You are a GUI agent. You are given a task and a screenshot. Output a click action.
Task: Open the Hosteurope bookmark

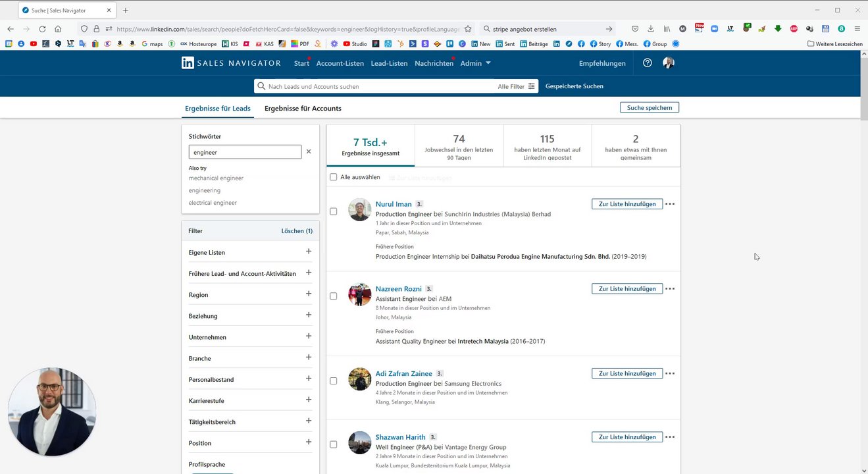(x=198, y=44)
